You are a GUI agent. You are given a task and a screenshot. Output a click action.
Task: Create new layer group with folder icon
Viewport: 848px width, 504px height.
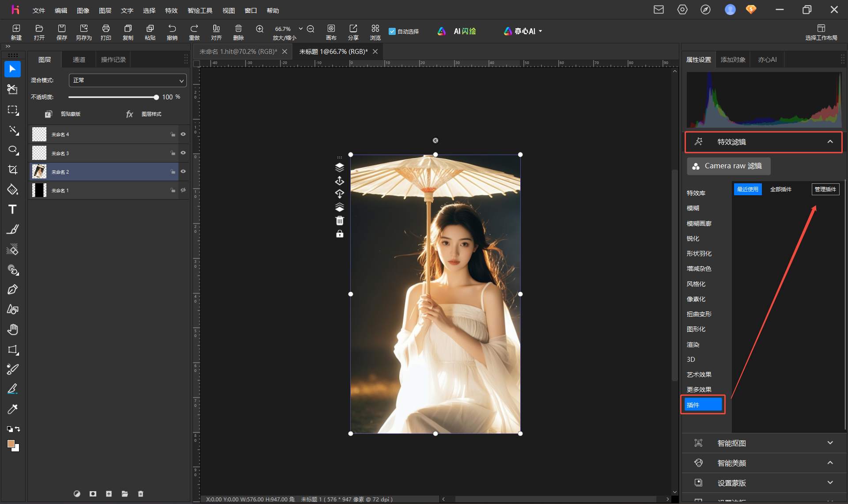click(125, 494)
